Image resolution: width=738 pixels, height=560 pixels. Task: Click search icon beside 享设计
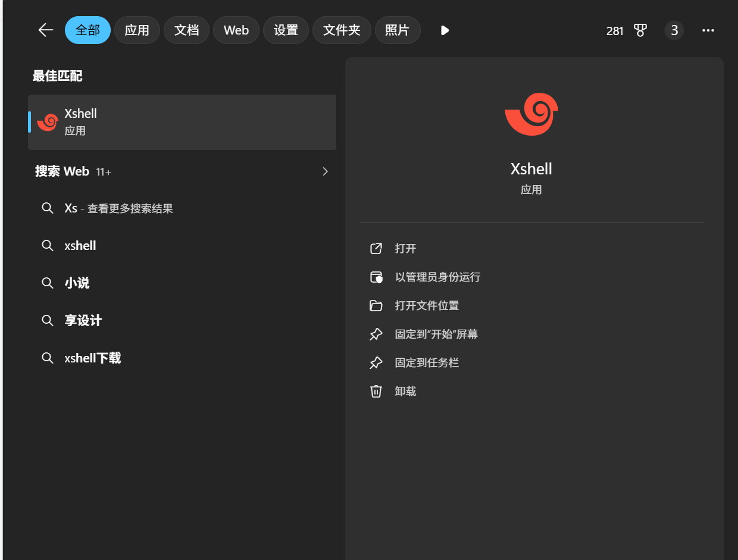point(47,321)
